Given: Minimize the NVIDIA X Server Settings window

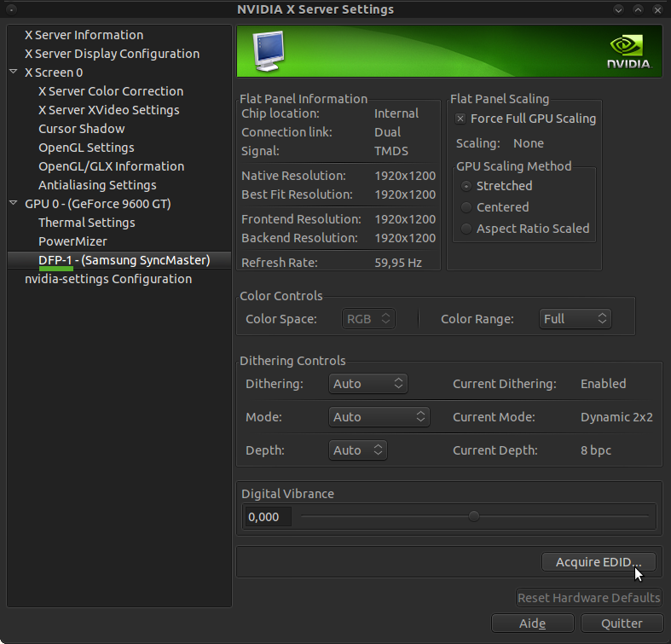Looking at the screenshot, I should (618, 9).
